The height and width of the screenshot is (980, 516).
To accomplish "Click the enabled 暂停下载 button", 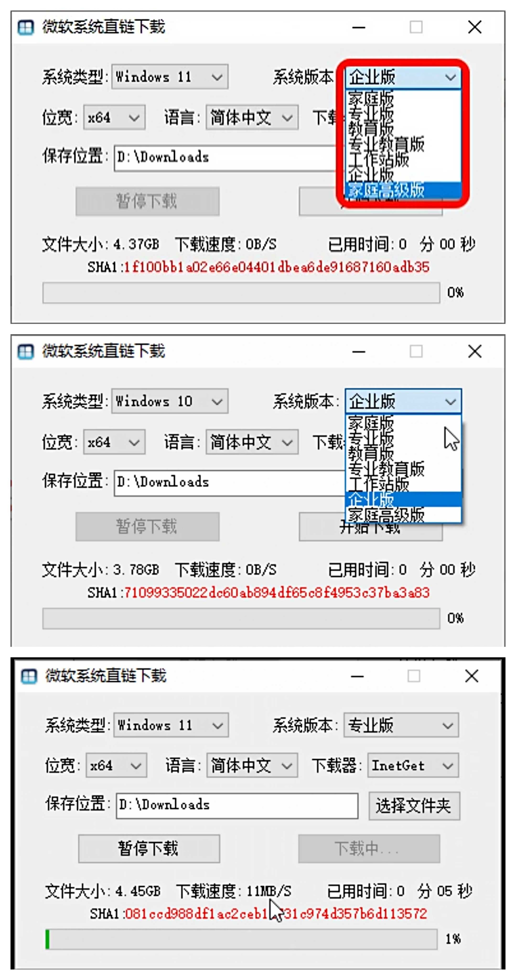I will click(x=149, y=848).
